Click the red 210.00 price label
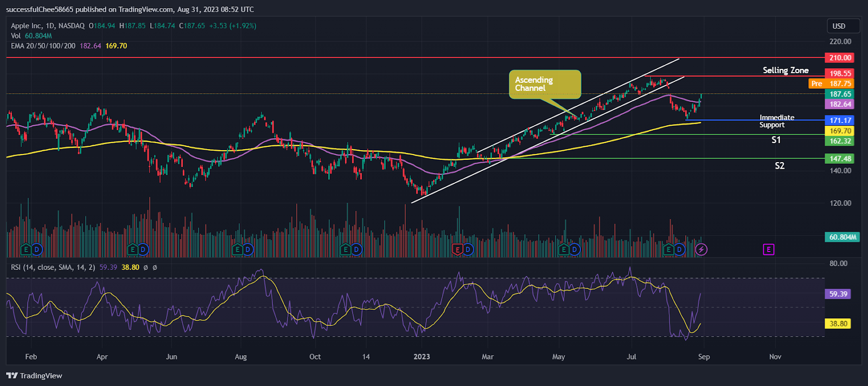Image resolution: width=868 pixels, height=386 pixels. pos(840,57)
